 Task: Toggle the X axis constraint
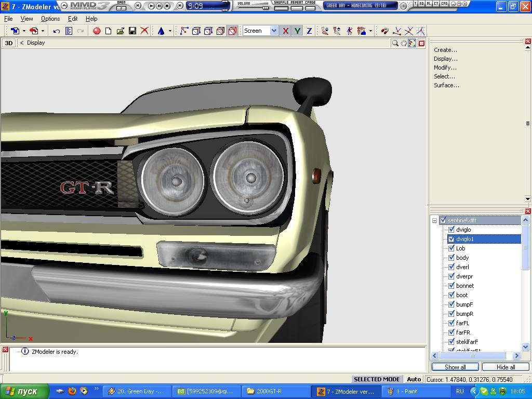click(286, 31)
